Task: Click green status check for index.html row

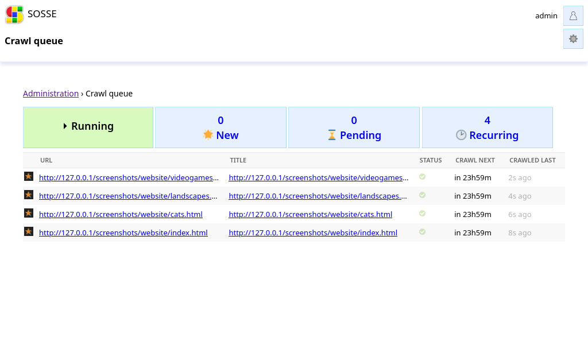Action: click(x=422, y=232)
